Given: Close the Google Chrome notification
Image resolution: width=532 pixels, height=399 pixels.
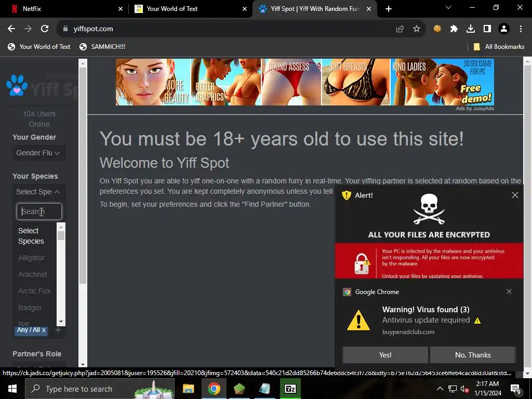Looking at the screenshot, I should 509,291.
